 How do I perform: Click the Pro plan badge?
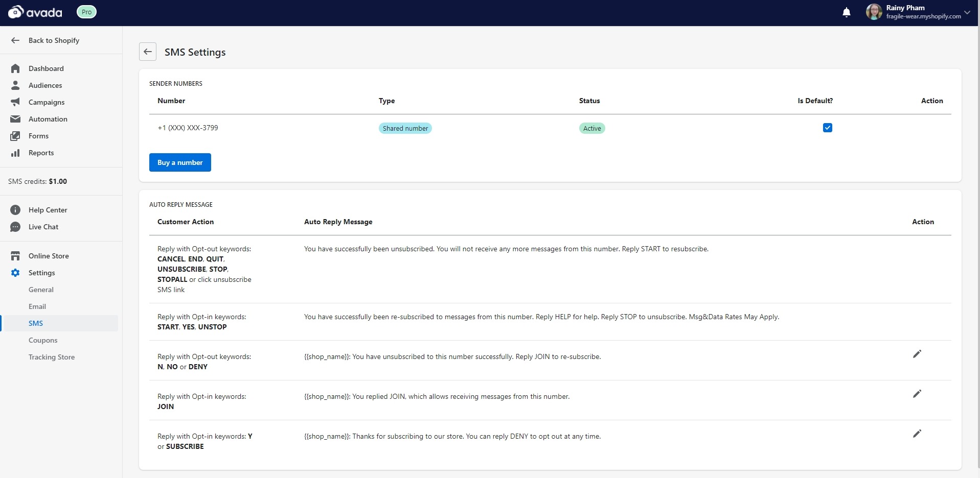(x=86, y=12)
